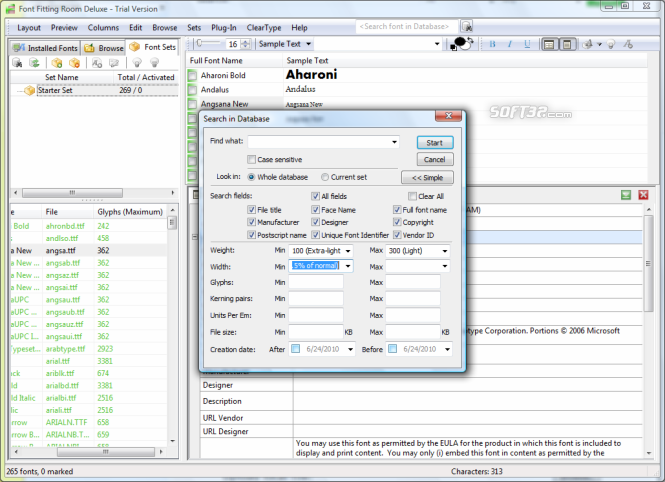Open the ClearType menu

point(264,28)
